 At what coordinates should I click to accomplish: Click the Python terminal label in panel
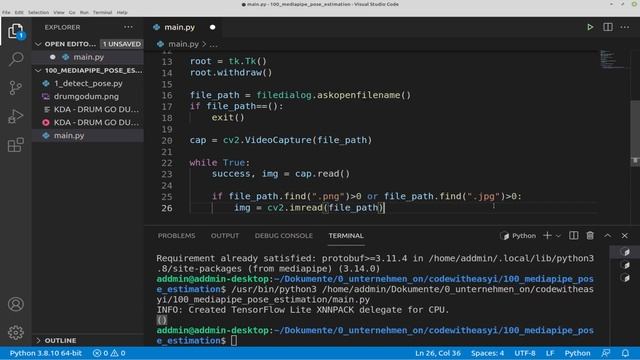point(518,236)
